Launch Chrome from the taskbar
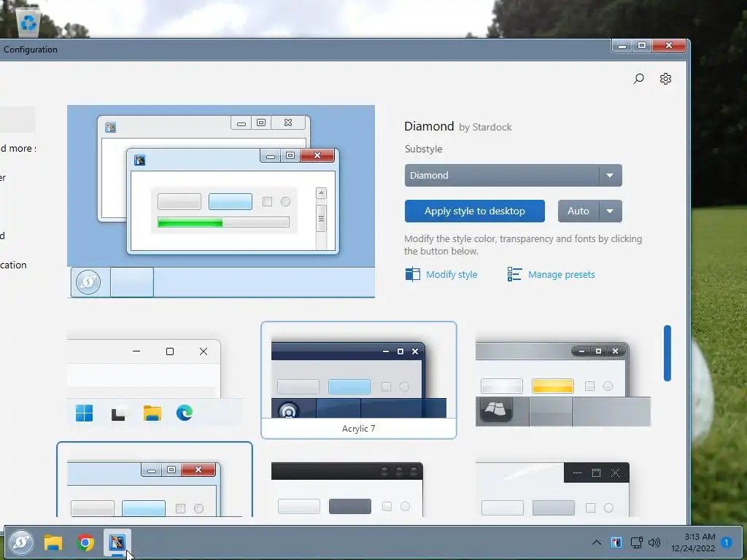747x560 pixels. (x=85, y=542)
